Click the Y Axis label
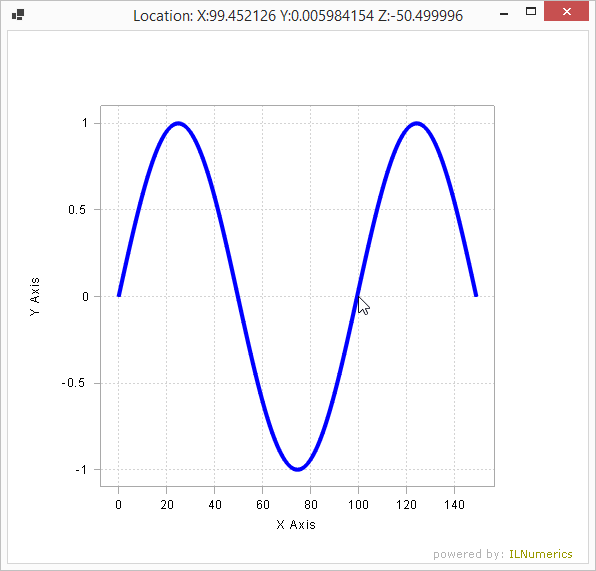Viewport: 596px width, 571px height. click(x=35, y=297)
